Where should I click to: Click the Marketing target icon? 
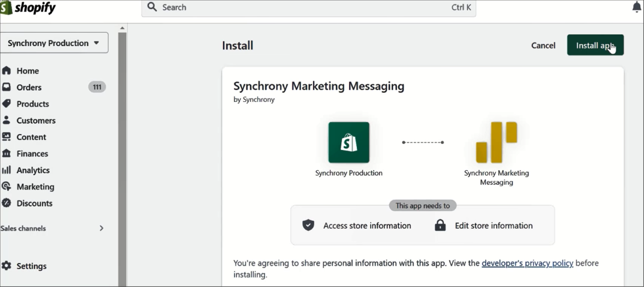[x=6, y=186]
